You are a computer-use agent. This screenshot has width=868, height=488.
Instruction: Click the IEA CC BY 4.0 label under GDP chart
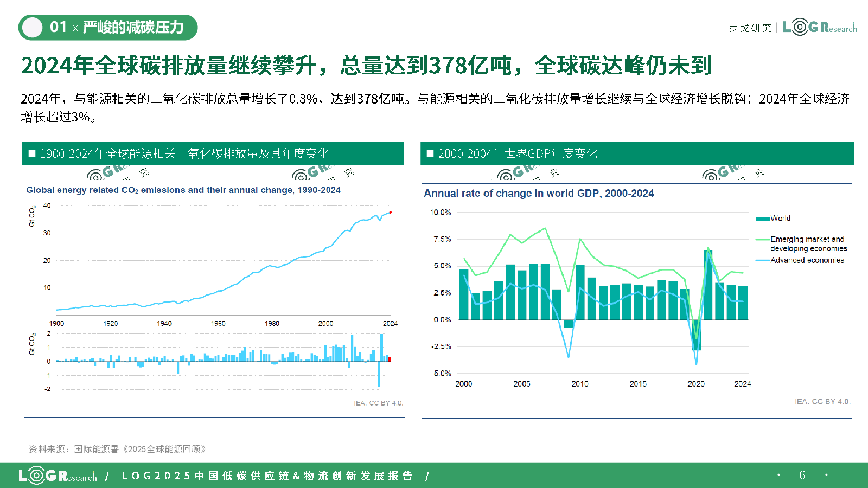pos(822,402)
